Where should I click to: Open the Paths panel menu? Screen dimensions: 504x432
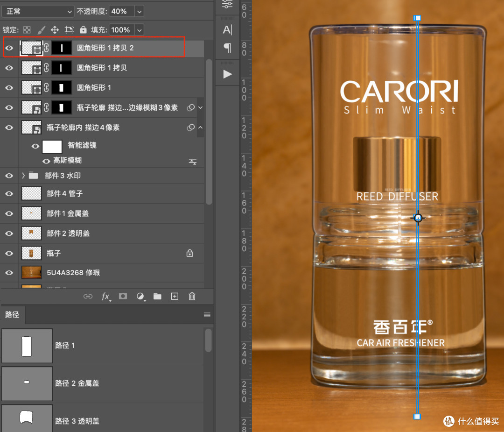tap(207, 315)
